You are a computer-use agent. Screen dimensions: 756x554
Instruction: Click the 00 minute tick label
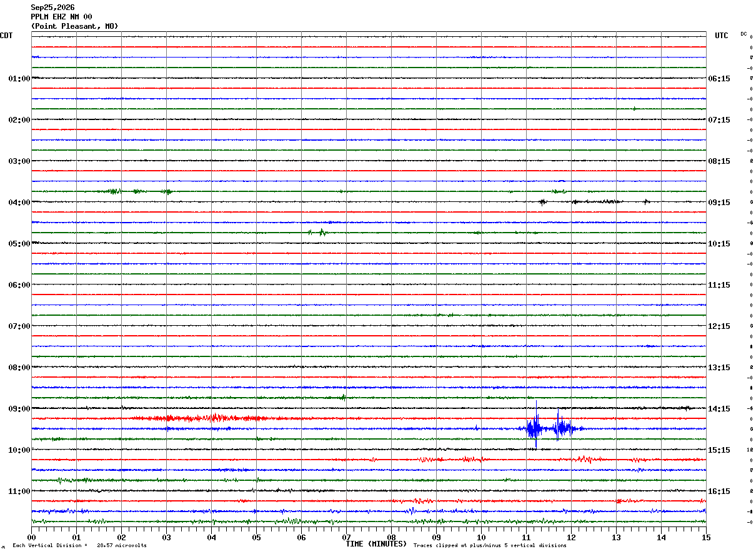[31, 537]
